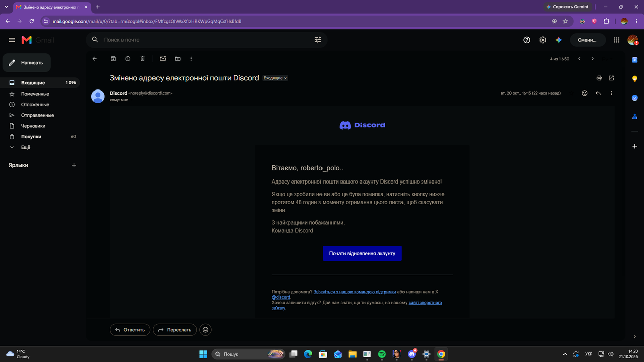
Task: Go to the newer email with the left chevron
Action: click(x=579, y=59)
